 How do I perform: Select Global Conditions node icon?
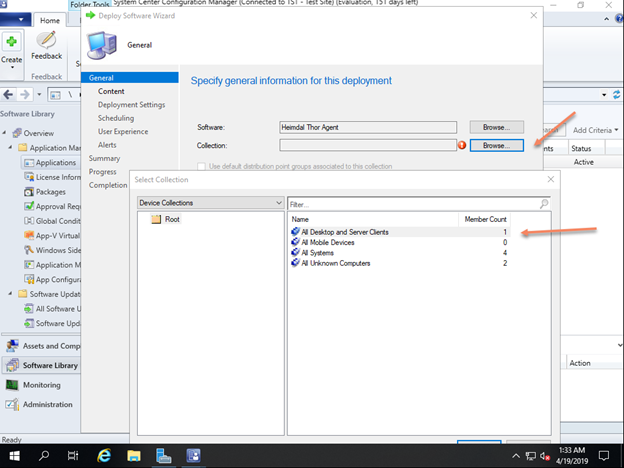(x=29, y=221)
